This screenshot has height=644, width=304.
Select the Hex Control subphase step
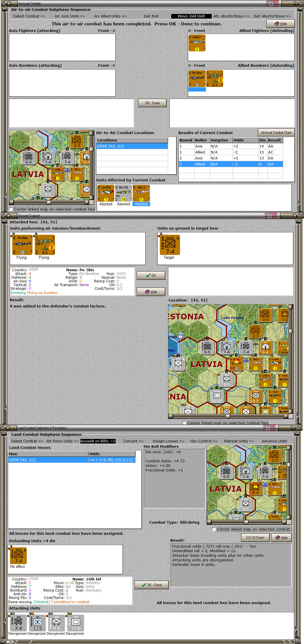click(x=204, y=441)
